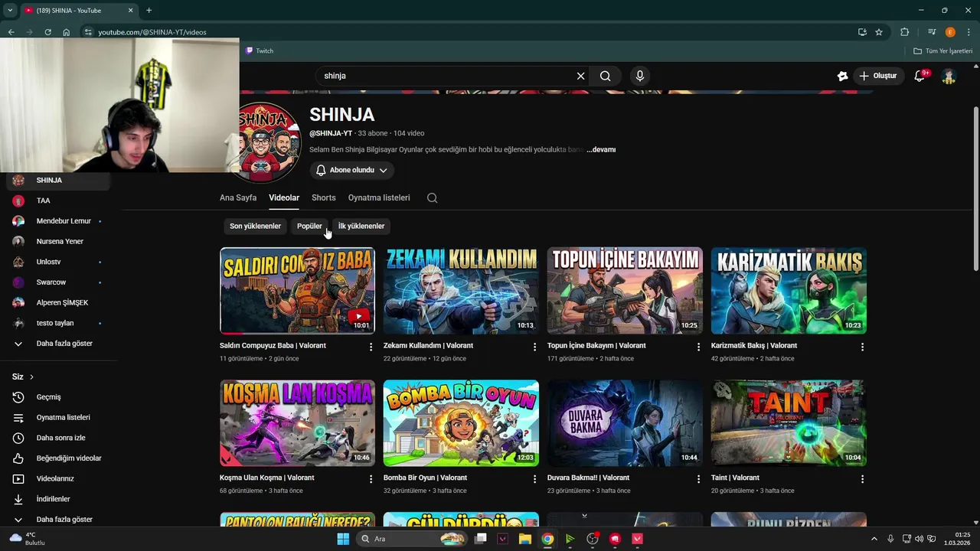
Task: Expand the Abone olundu subscription dropdown
Action: tap(352, 170)
